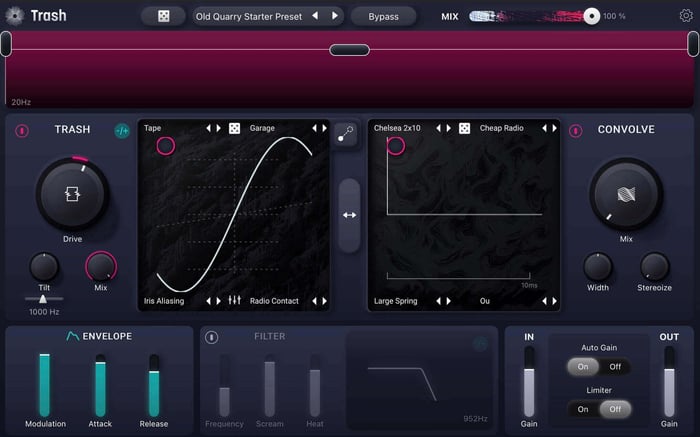Click the Convolve Mix knob

click(626, 194)
